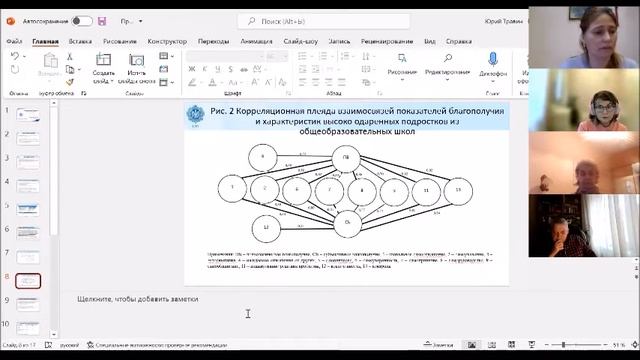Click the Clear formatting icon
This screenshot has width=640, height=360.
282,82
